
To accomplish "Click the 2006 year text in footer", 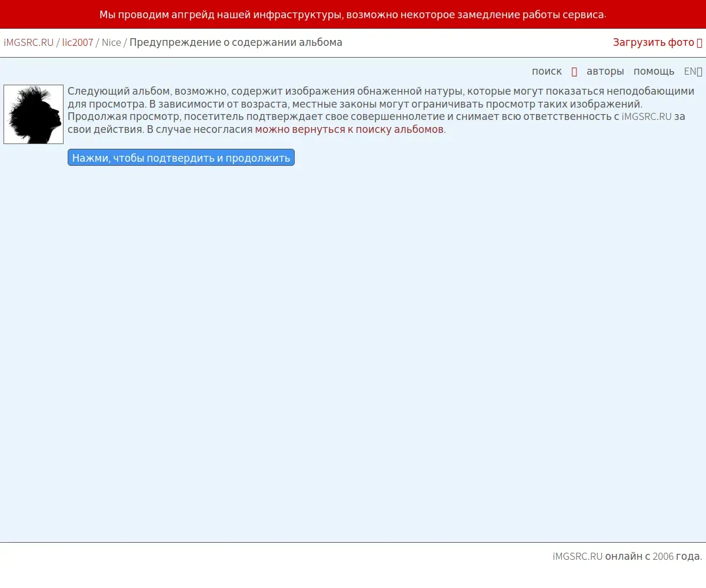I will (663, 556).
